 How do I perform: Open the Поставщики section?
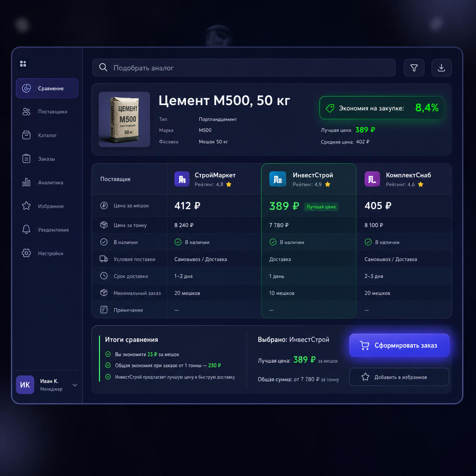pyautogui.click(x=47, y=112)
